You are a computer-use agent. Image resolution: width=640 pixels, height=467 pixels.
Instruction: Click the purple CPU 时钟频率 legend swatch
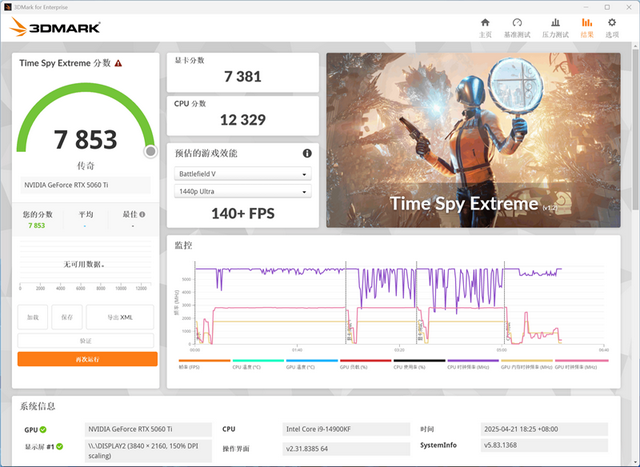tap(473, 360)
